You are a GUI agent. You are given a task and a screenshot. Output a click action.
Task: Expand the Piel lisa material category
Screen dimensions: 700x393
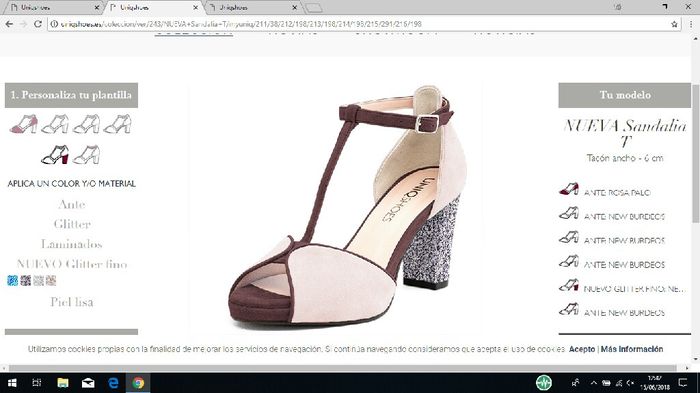[71, 302]
